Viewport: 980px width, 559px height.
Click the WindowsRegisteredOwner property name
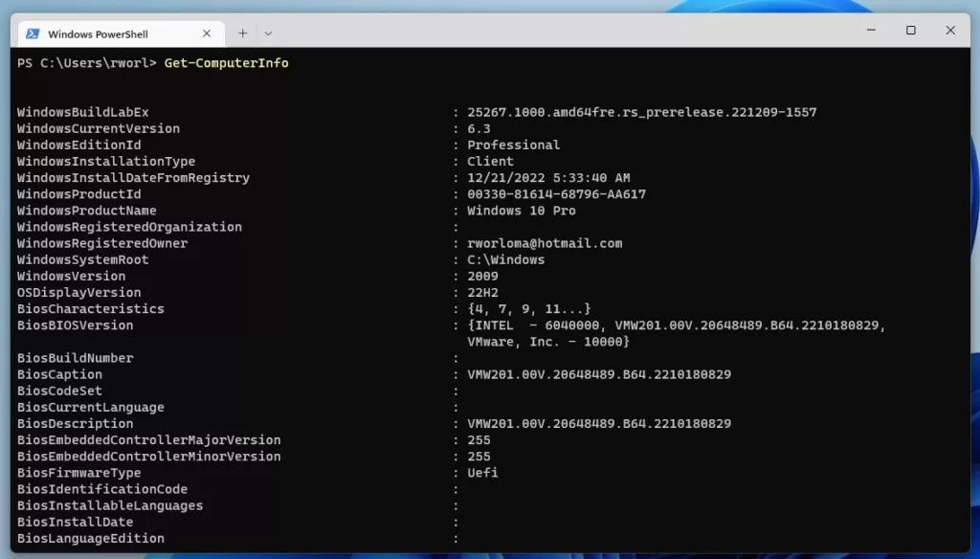coord(102,243)
